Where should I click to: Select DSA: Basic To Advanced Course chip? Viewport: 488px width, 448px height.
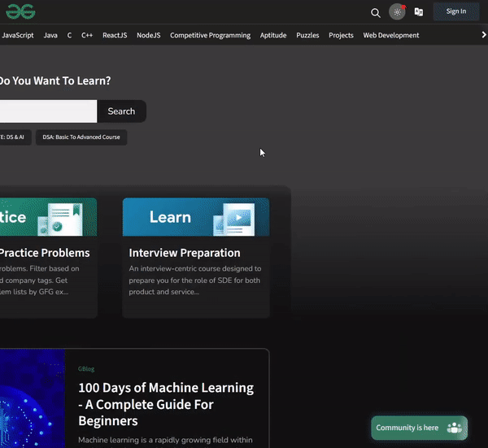click(81, 137)
